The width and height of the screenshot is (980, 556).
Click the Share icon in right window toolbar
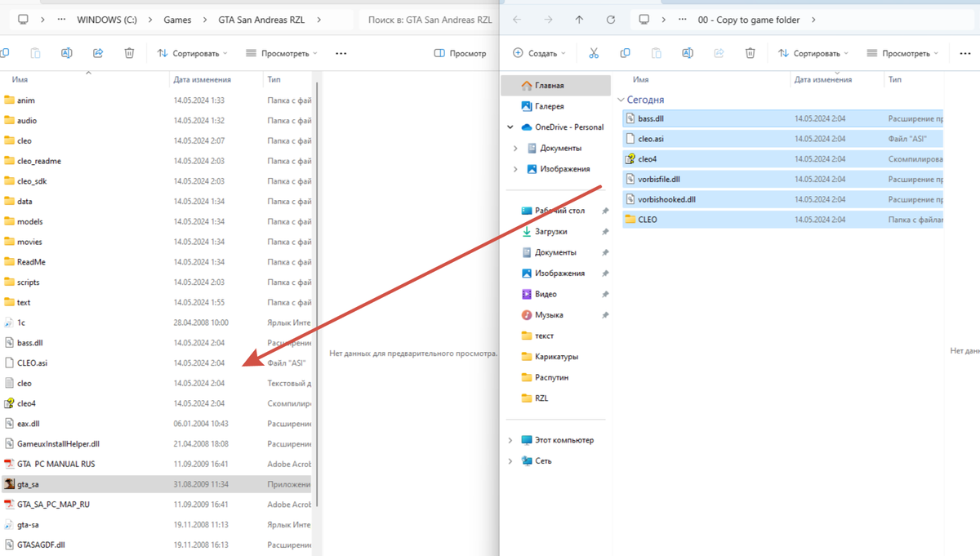[719, 53]
